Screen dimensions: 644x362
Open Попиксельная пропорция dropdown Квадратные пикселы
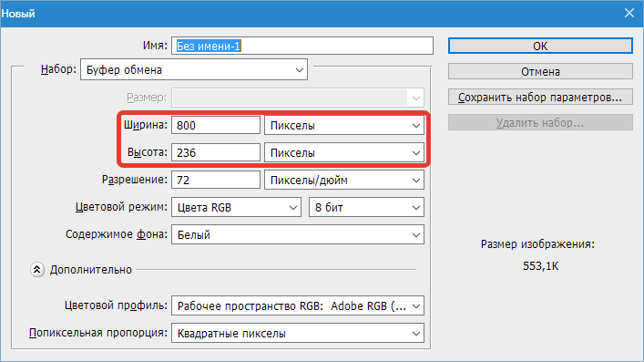click(x=298, y=333)
